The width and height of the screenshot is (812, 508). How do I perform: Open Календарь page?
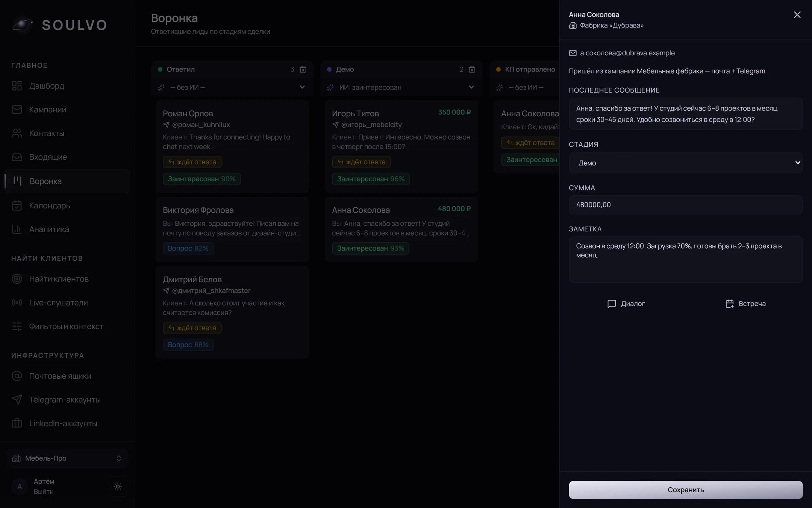[67, 205]
